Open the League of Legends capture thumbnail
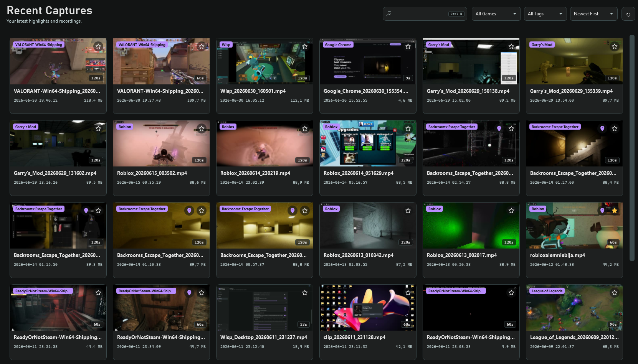 574,308
